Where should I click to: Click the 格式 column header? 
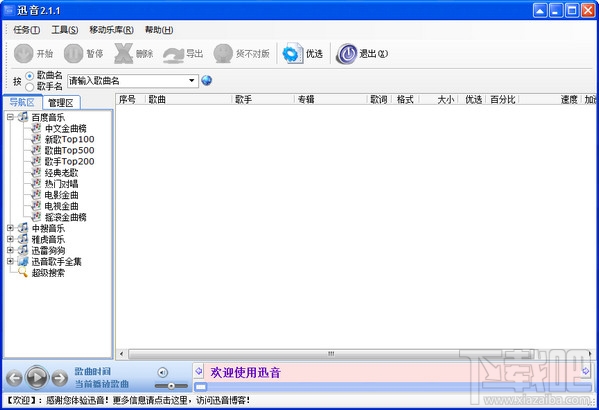[x=405, y=99]
